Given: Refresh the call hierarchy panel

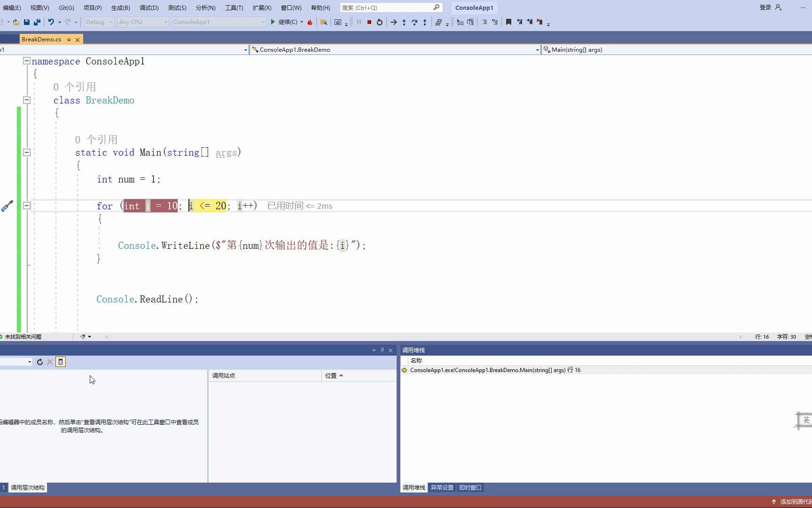Looking at the screenshot, I should tap(40, 362).
